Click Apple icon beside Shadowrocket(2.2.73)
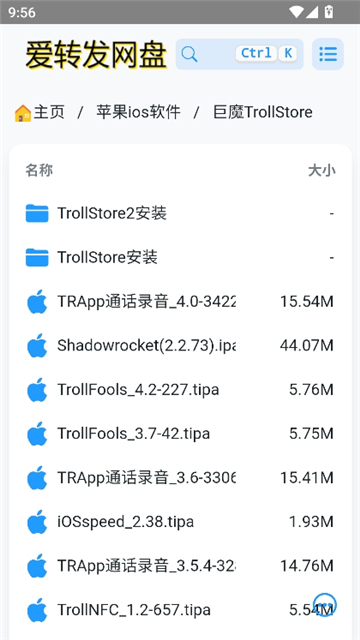Screen dimensions: 360x640 tap(37, 346)
